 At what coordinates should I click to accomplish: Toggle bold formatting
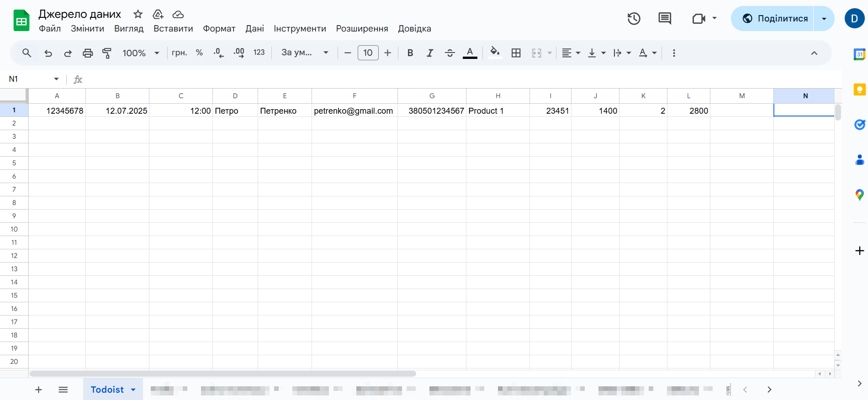(x=410, y=53)
